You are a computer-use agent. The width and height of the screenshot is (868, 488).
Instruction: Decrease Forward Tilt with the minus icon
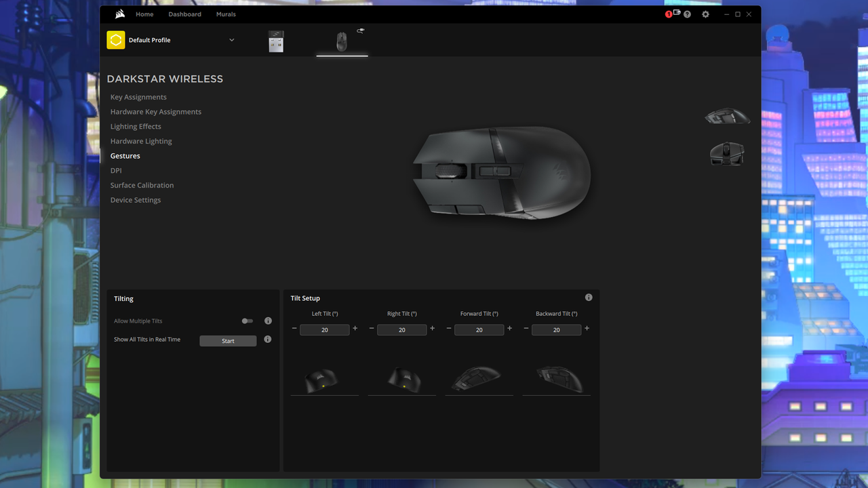[x=449, y=329]
